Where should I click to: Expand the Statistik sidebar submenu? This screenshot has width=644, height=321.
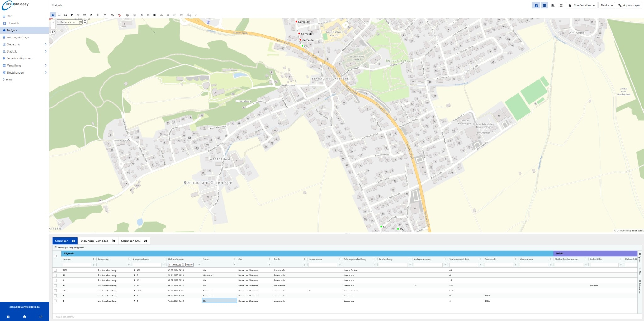(46, 51)
